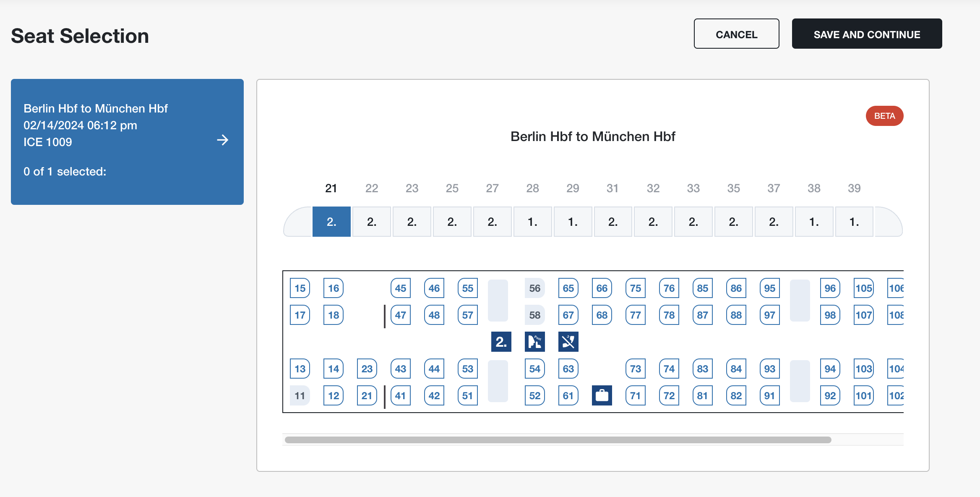Choose seat 72
The width and height of the screenshot is (980, 497).
click(669, 395)
